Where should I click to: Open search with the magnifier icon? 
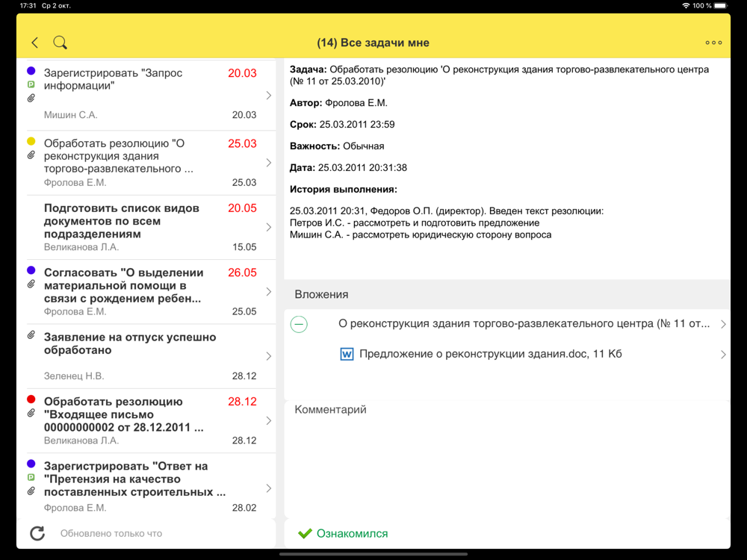pyautogui.click(x=60, y=43)
